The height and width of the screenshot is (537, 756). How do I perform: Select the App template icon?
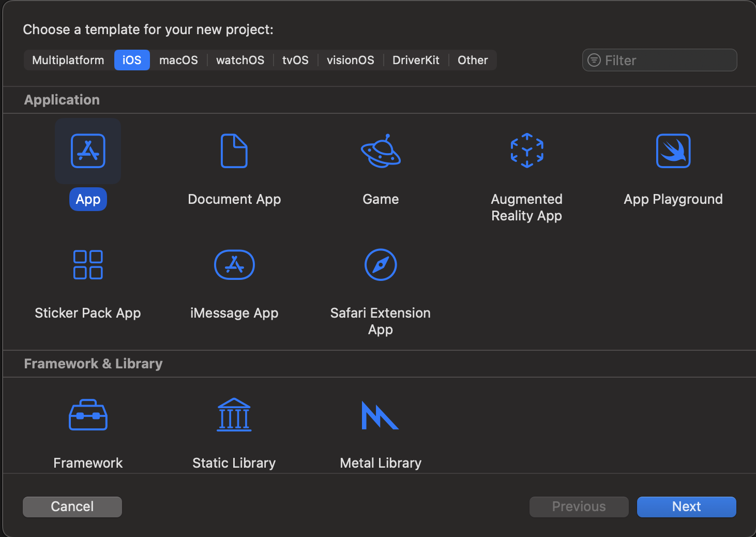pyautogui.click(x=88, y=151)
